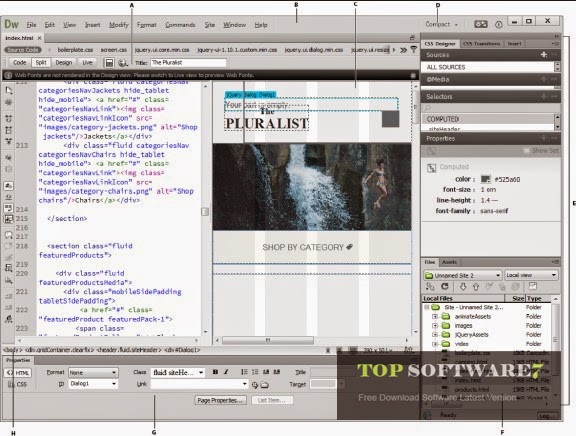Open the Site menu

point(209,25)
